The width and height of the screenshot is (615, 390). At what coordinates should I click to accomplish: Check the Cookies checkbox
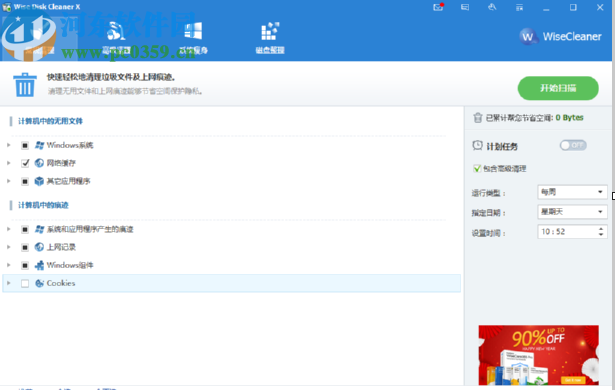point(25,283)
